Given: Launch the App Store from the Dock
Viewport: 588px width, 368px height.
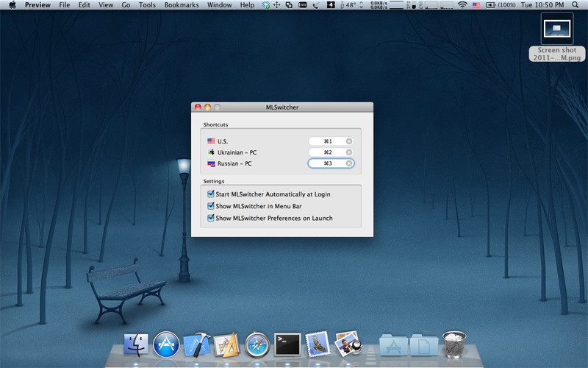Looking at the screenshot, I should pos(166,344).
